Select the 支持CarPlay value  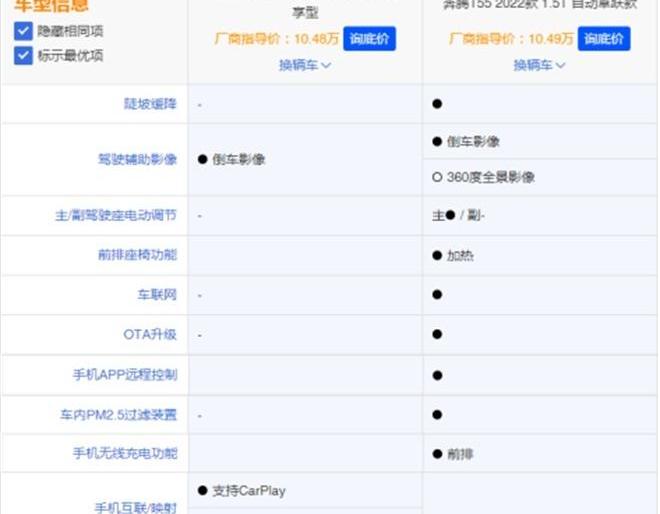coord(249,491)
